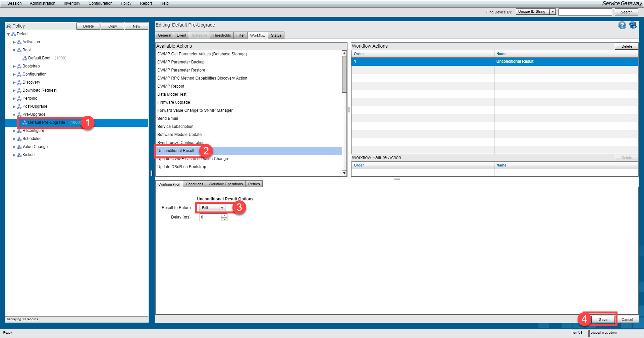Screen dimensions: 644x338
Task: Collapse the Boot tree node
Action: (14, 50)
